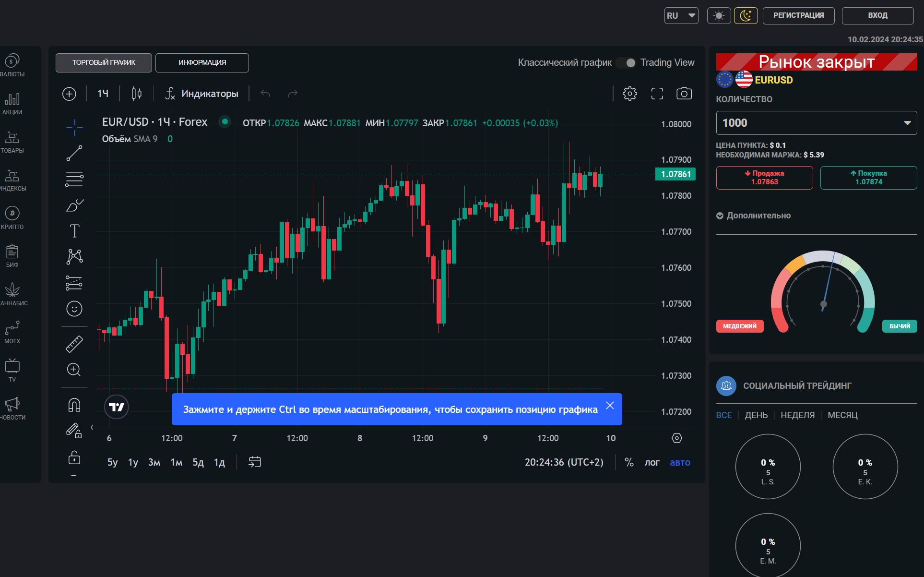Click the add symbol plus icon
The height and width of the screenshot is (577, 924).
(x=69, y=94)
